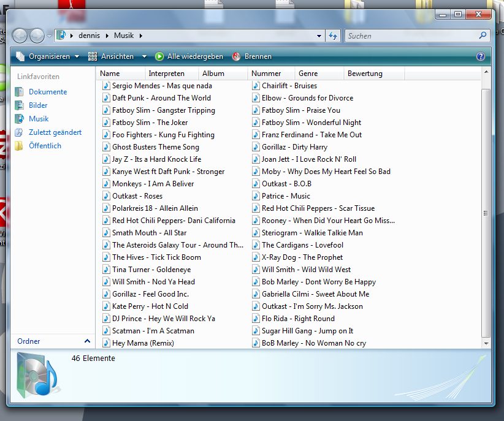Click the Forward navigation arrow button
This screenshot has height=421, width=504.
click(x=37, y=36)
